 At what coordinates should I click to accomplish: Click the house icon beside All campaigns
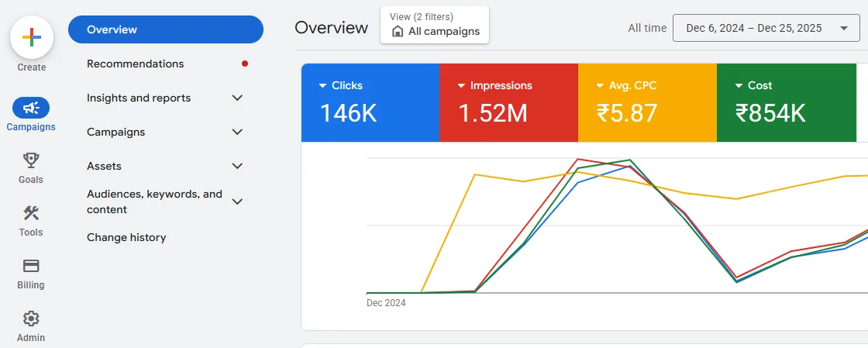[398, 32]
